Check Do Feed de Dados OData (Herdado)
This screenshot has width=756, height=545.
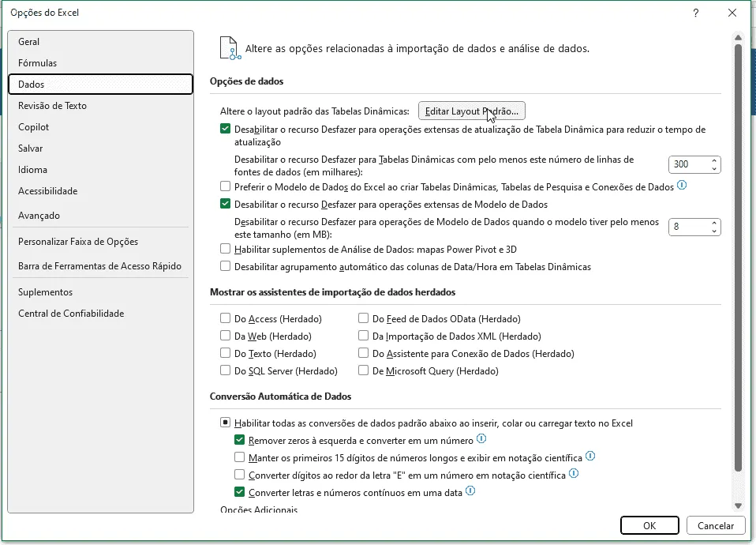[364, 318]
